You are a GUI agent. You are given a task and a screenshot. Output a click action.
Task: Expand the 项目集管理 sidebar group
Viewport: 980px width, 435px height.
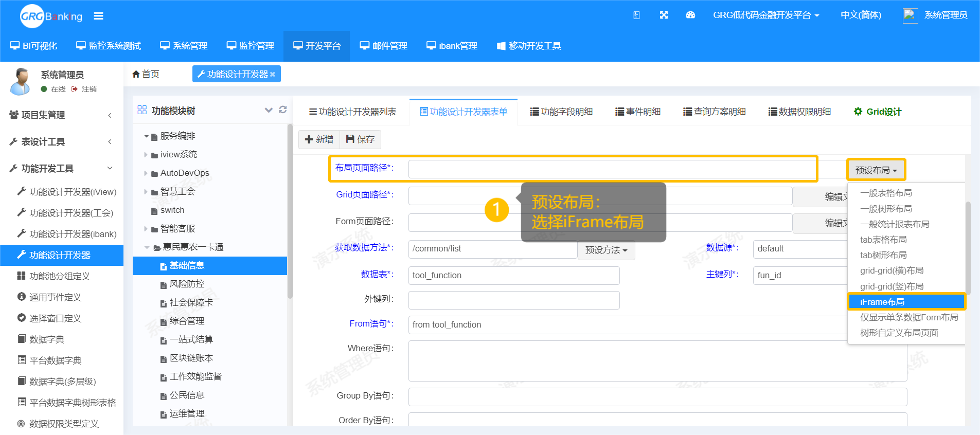(62, 115)
